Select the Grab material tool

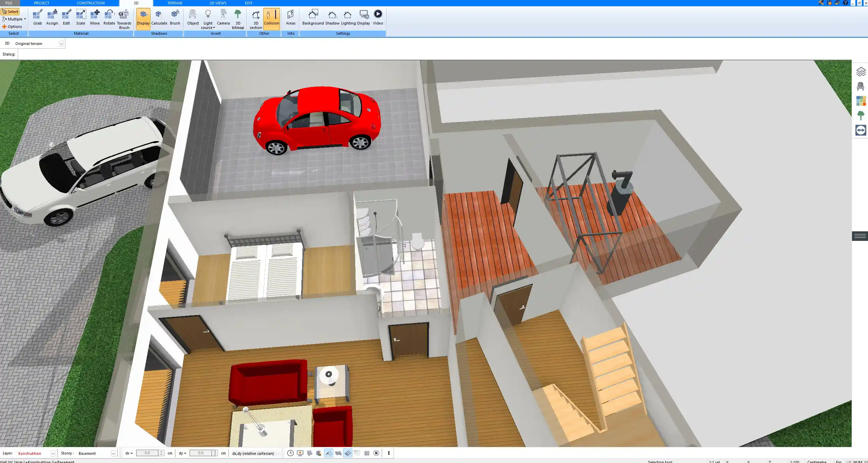[37, 17]
